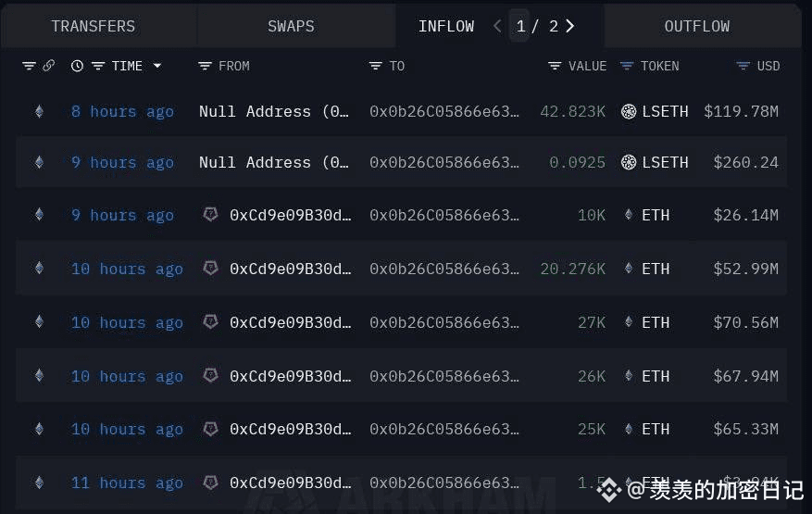Click 0xCd9e09B30d sender in 26K ETH row
The image size is (812, 514).
click(291, 376)
